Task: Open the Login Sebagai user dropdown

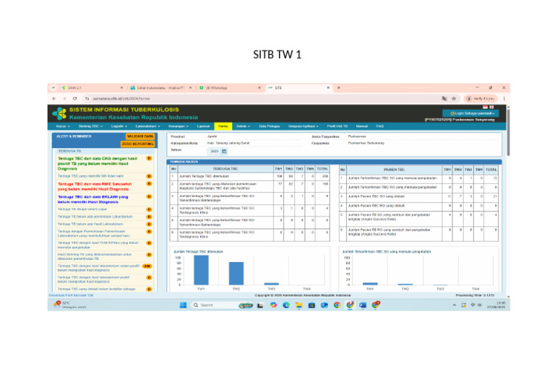Action: click(470, 113)
